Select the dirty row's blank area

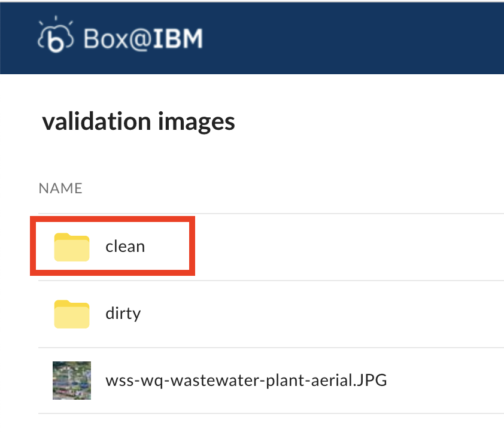(321, 314)
